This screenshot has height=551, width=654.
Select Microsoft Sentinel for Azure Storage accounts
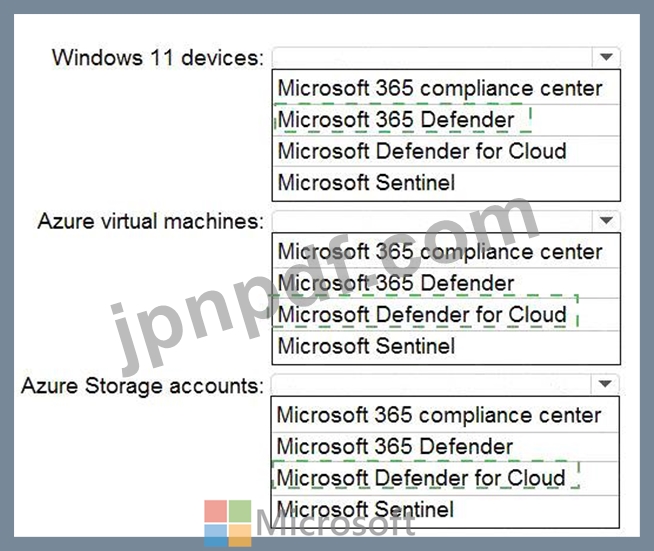pyautogui.click(x=445, y=511)
